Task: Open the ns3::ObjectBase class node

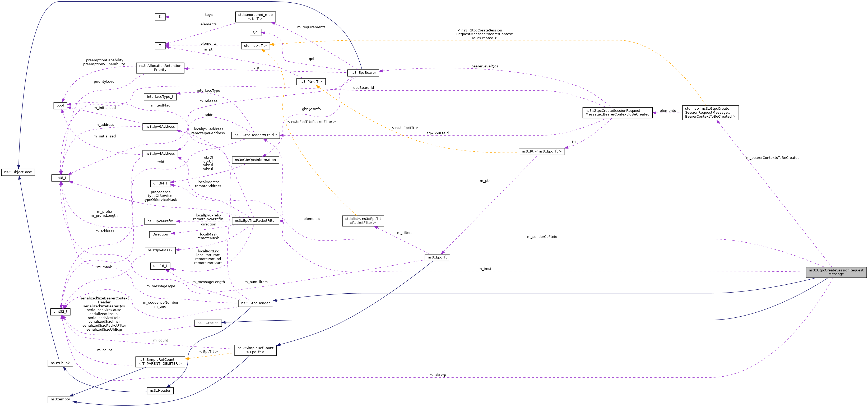Action: point(18,172)
